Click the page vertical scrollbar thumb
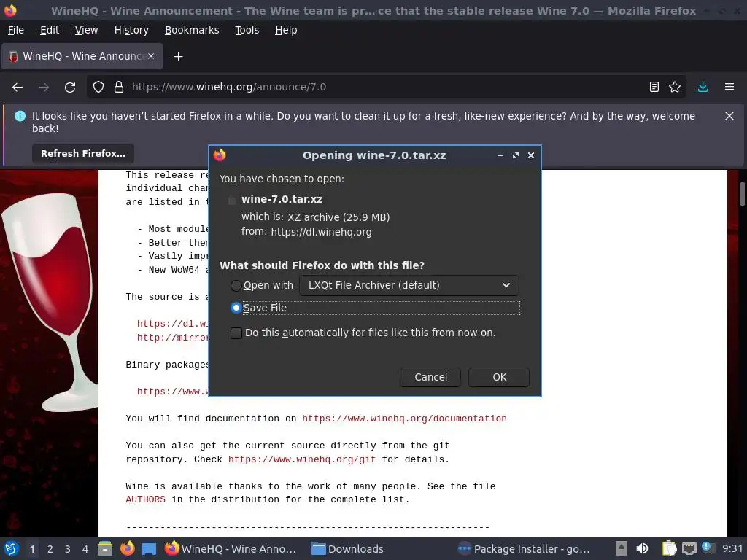This screenshot has width=747, height=560. 742,194
